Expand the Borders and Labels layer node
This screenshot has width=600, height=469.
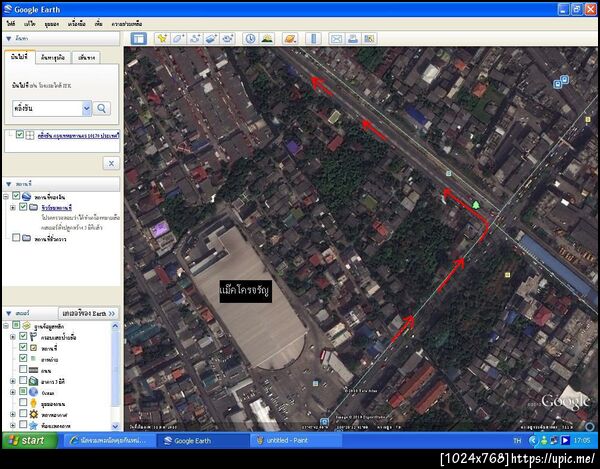tap(13, 337)
